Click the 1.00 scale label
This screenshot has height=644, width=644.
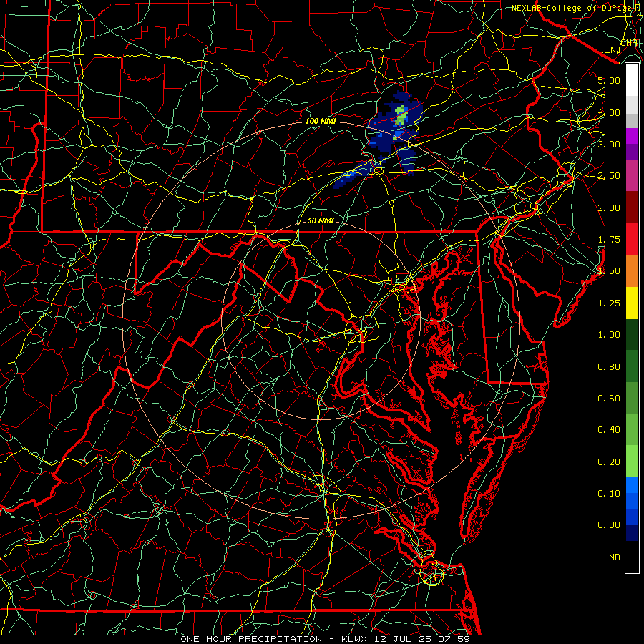point(609,335)
